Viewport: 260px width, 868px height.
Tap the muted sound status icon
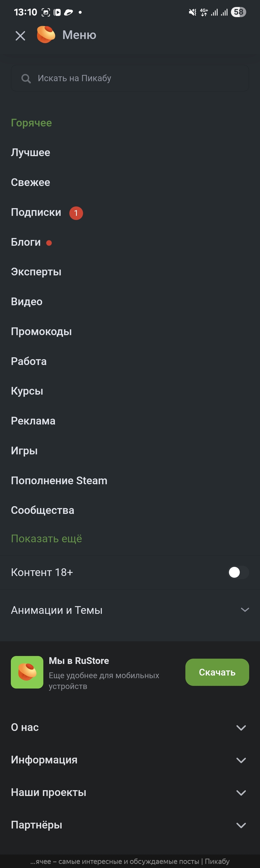click(x=192, y=13)
